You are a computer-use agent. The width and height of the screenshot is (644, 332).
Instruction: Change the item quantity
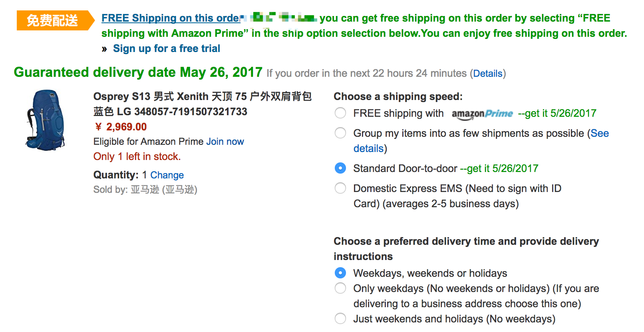[x=167, y=175]
